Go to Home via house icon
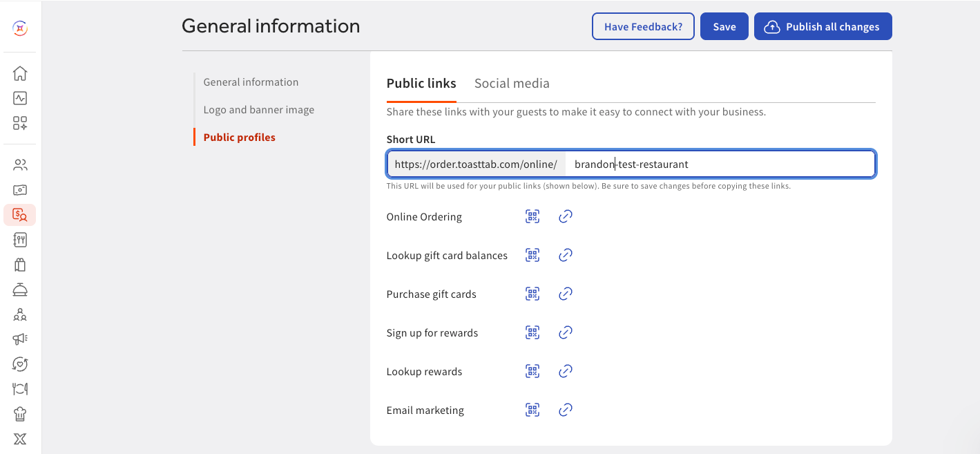 (20, 73)
